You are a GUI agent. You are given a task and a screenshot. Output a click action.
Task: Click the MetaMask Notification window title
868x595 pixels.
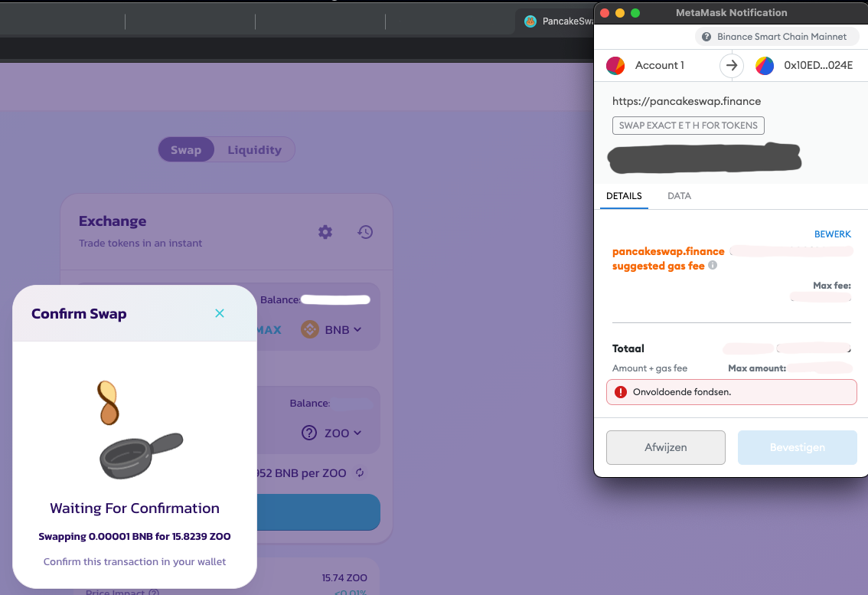pyautogui.click(x=731, y=13)
